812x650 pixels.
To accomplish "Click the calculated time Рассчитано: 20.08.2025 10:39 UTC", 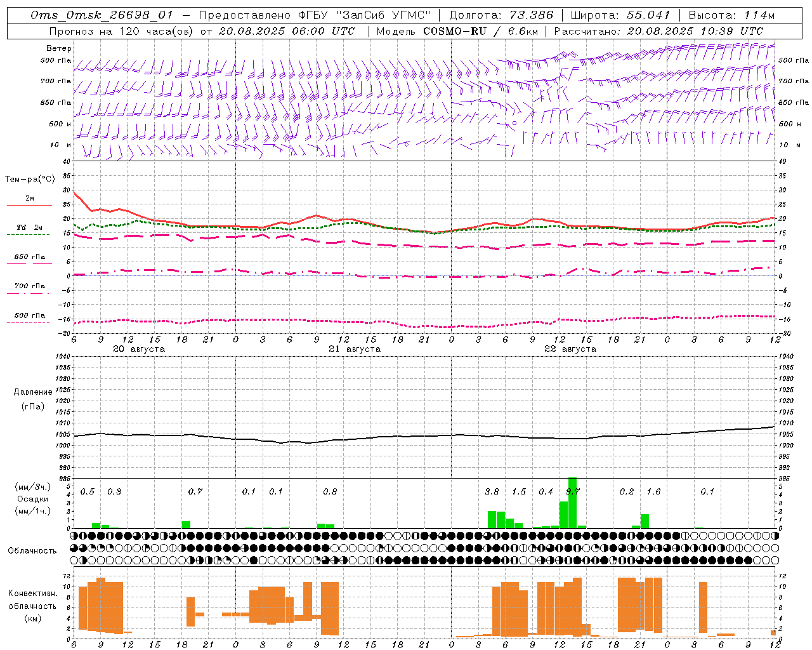I will tap(659, 31).
